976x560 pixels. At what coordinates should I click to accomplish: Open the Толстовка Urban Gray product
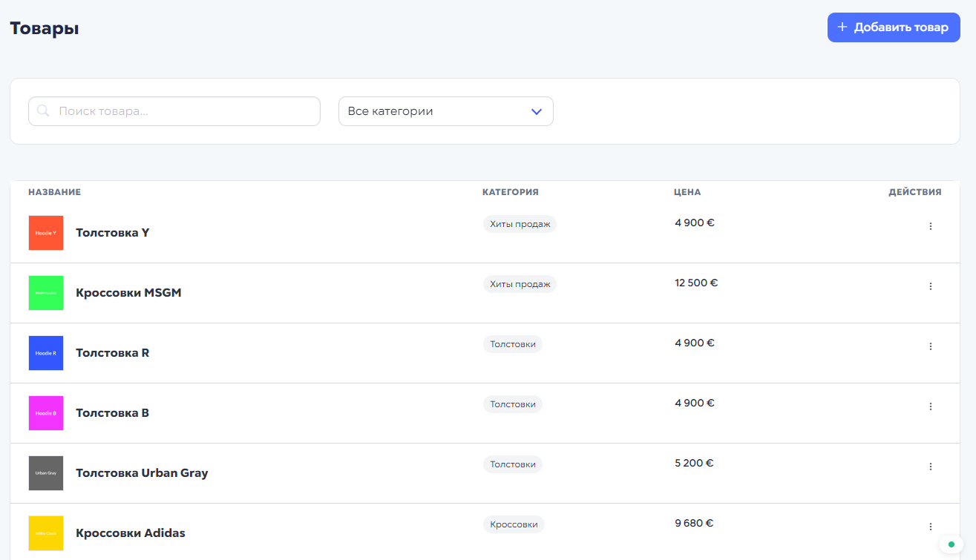click(x=142, y=473)
